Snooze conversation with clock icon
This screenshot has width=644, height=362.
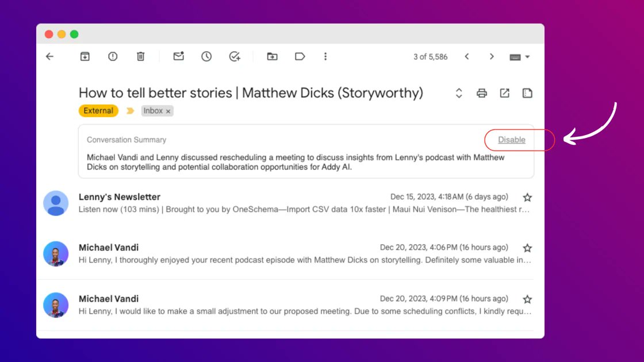206,57
